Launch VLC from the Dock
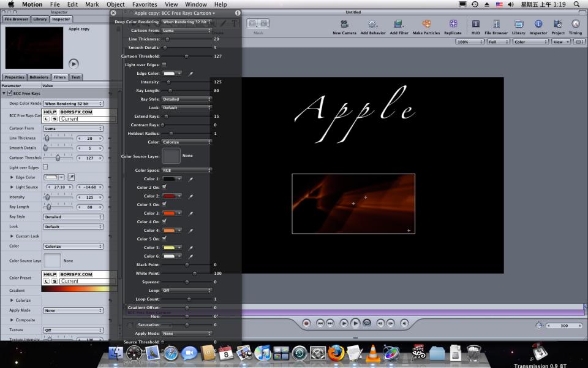588x368 pixels. [x=372, y=353]
